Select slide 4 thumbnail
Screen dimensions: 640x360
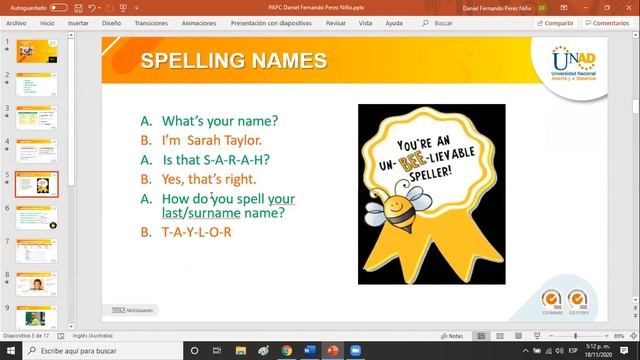point(37,151)
